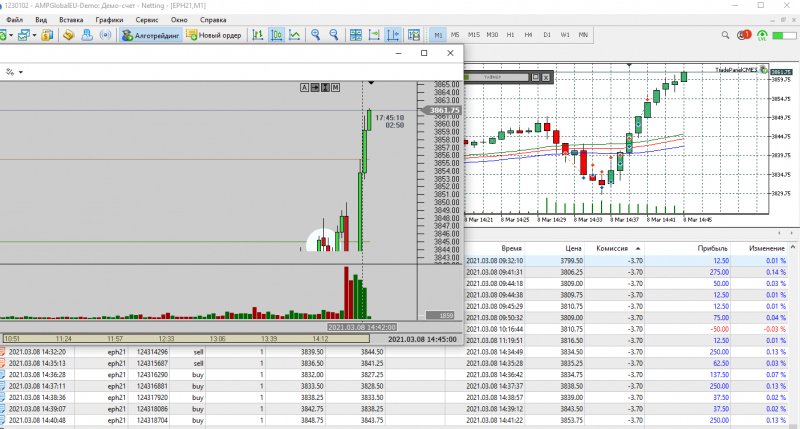This screenshot has height=429, width=800.
Task: Select the M5 timeframe
Action: [455, 35]
